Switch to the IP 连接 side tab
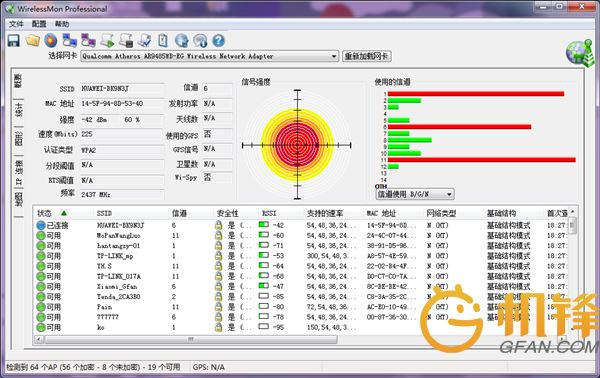 18,172
